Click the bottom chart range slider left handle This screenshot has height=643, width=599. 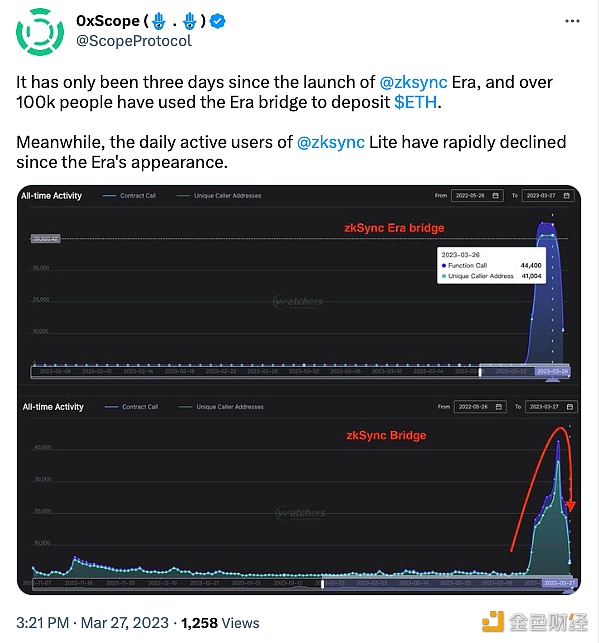coord(323,584)
